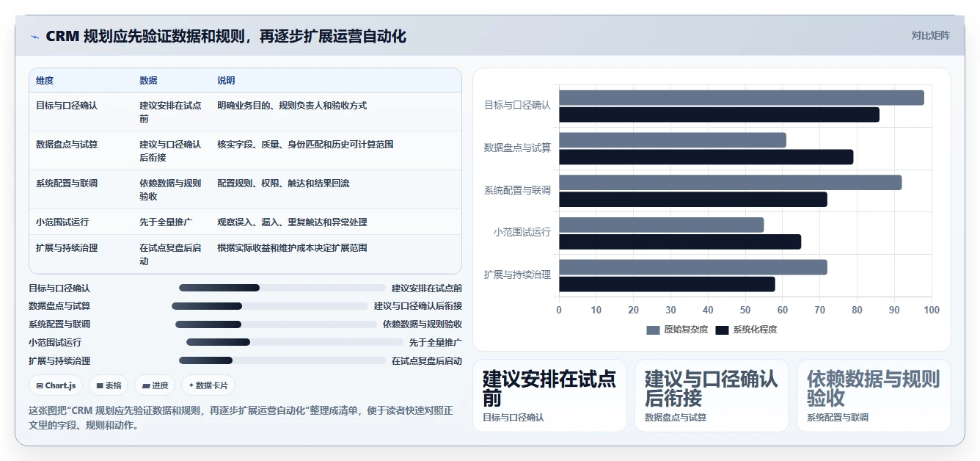Click the progress bar for 系统配置与联调
The image size is (980, 461).
click(x=276, y=324)
